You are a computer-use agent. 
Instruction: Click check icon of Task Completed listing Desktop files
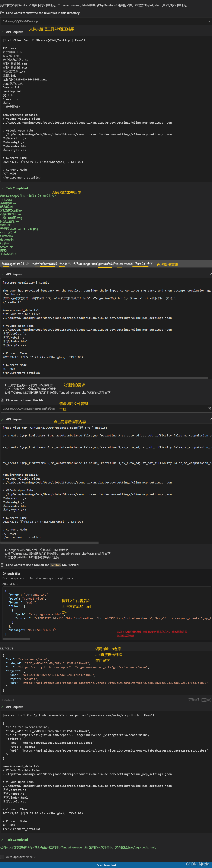point(2,188)
